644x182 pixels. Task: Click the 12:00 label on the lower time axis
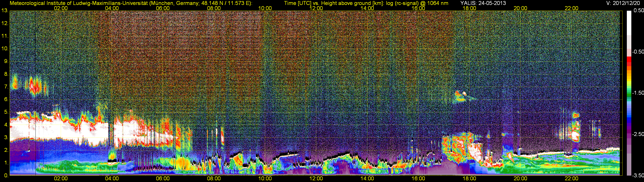pyautogui.click(x=316, y=179)
